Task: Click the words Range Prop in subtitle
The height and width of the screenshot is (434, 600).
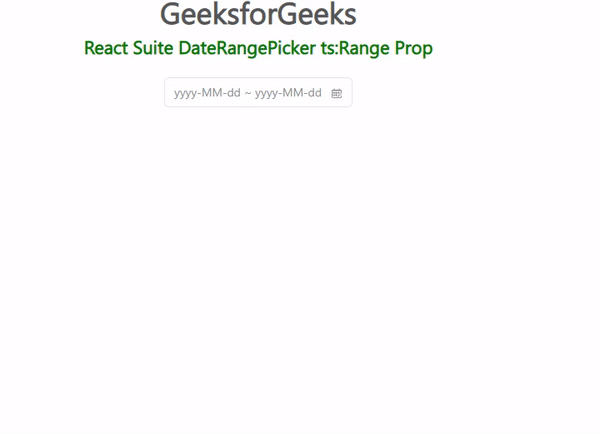Action: click(386, 48)
